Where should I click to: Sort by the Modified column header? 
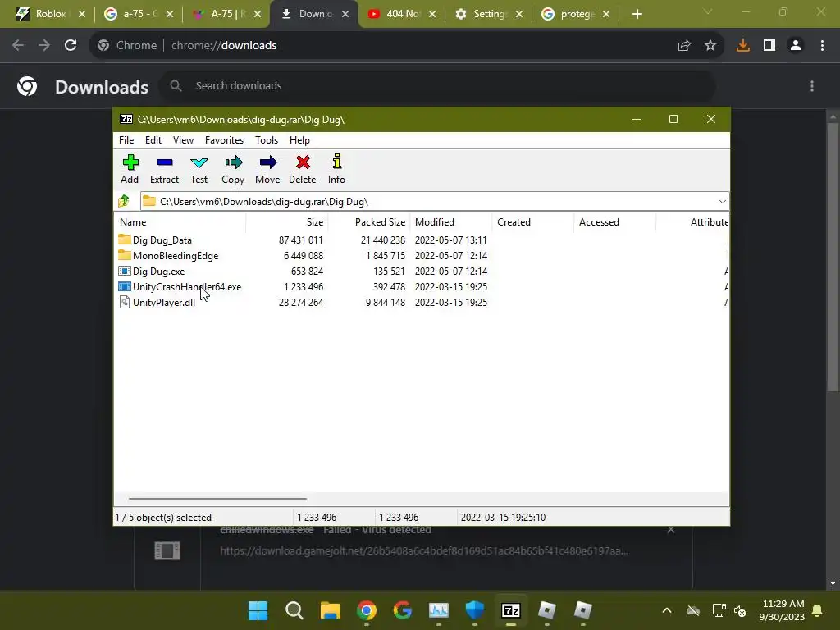click(x=451, y=221)
